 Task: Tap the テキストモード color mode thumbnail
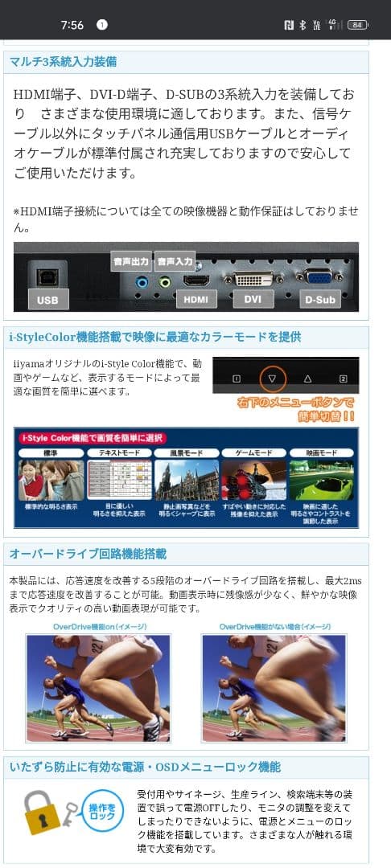(x=119, y=480)
